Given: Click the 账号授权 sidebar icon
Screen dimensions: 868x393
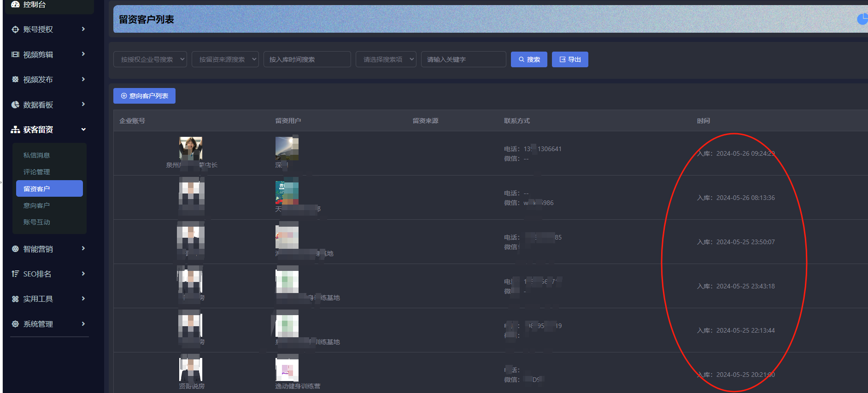Looking at the screenshot, I should [x=15, y=29].
